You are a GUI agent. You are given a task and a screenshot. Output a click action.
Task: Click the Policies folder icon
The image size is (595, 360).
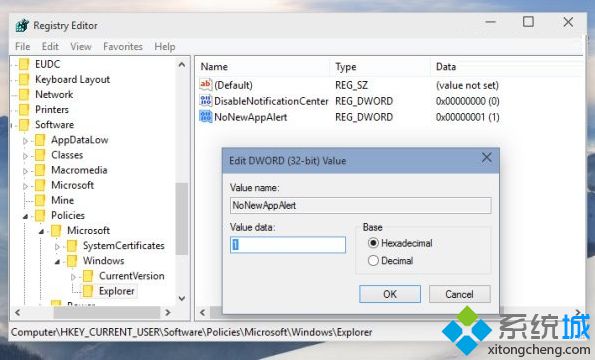pos(40,215)
